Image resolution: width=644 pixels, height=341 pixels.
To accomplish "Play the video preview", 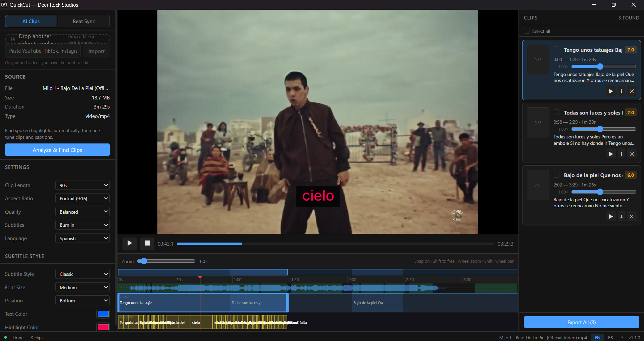I will [x=130, y=243].
